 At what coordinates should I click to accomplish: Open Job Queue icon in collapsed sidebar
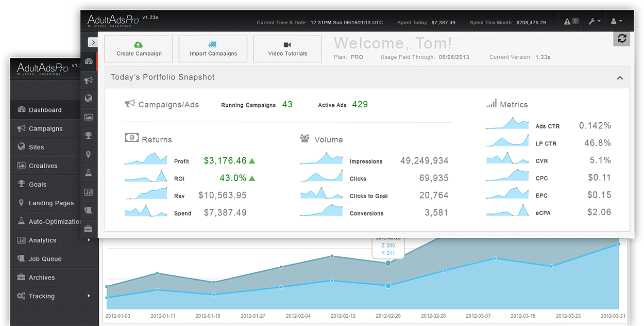point(89,210)
